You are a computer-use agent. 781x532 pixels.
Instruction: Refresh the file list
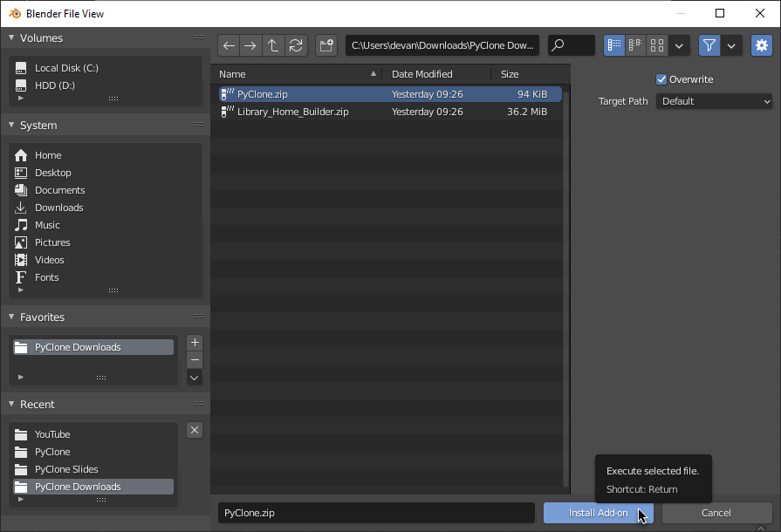(296, 45)
